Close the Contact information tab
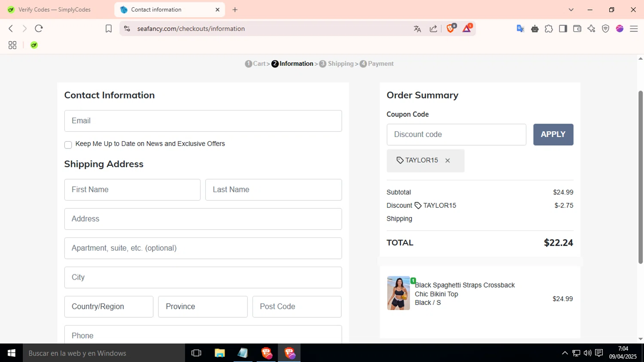This screenshot has width=644, height=362. click(x=217, y=9)
